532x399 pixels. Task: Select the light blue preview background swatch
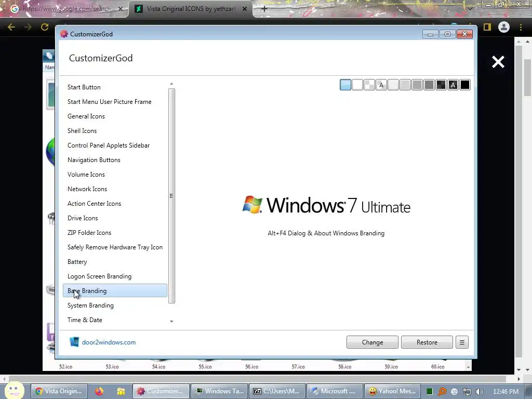point(345,85)
